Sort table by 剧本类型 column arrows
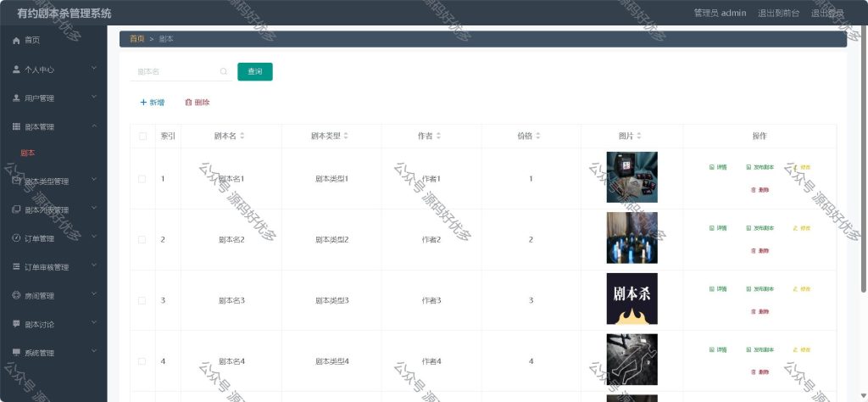The image size is (868, 402). click(x=346, y=136)
